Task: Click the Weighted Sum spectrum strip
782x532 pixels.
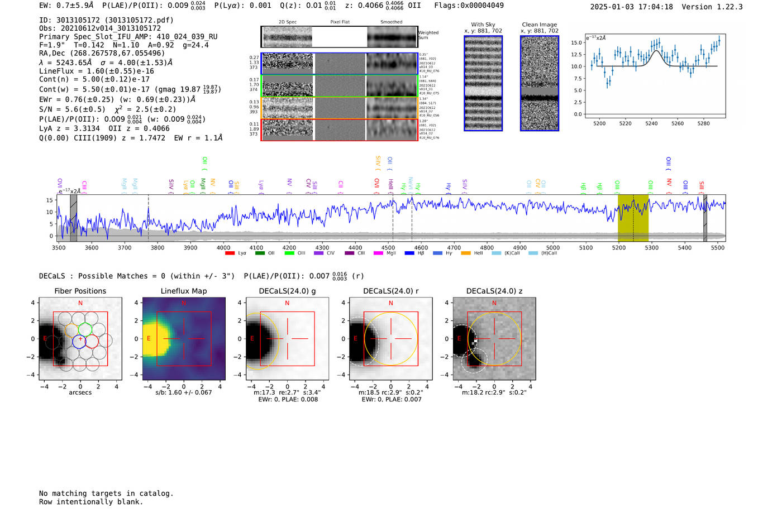Action: pos(340,37)
